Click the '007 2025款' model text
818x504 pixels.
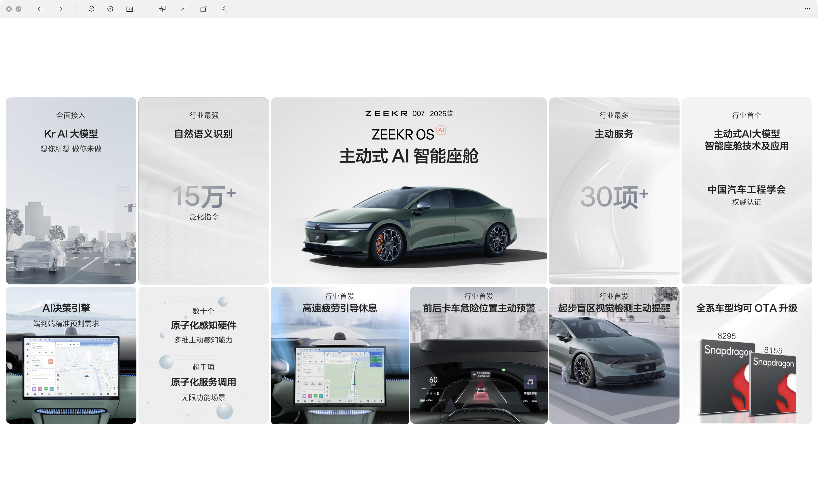432,114
